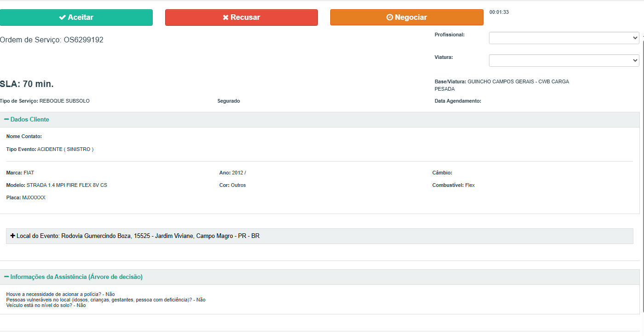Screen dimensions: 644x336
Task: Collapse Dados Cliente using its minus icon
Action: coord(6,119)
